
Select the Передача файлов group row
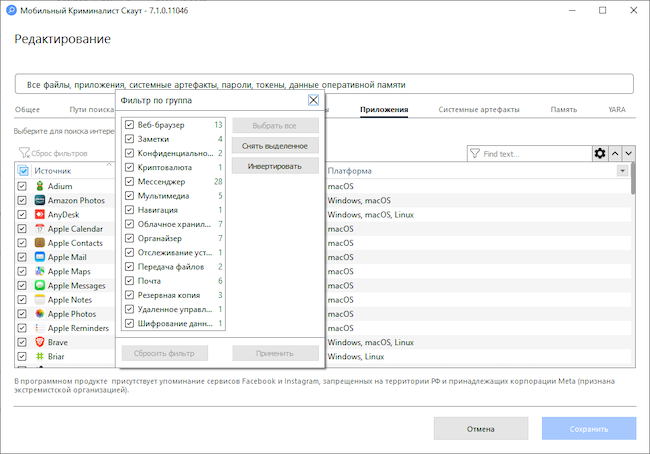tap(173, 267)
